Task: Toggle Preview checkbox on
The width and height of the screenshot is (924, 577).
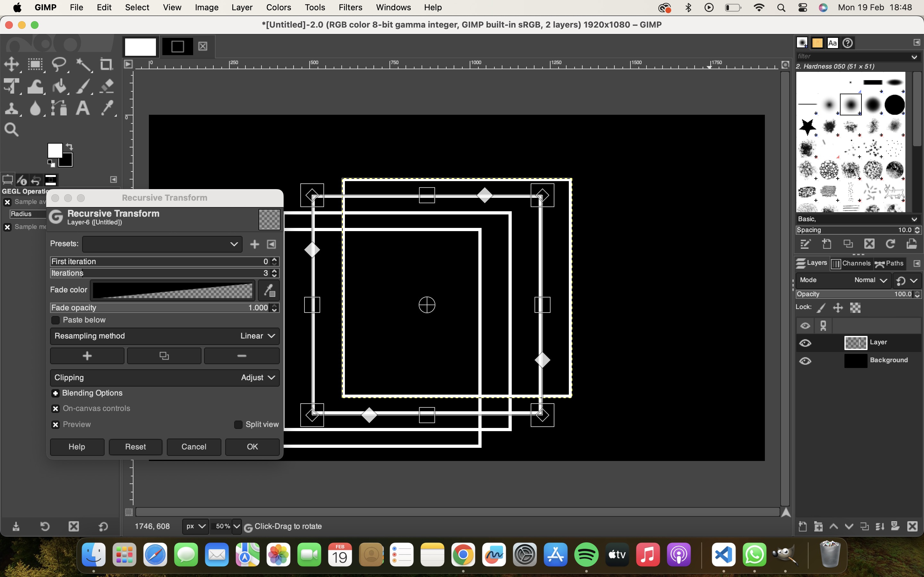Action: (55, 424)
